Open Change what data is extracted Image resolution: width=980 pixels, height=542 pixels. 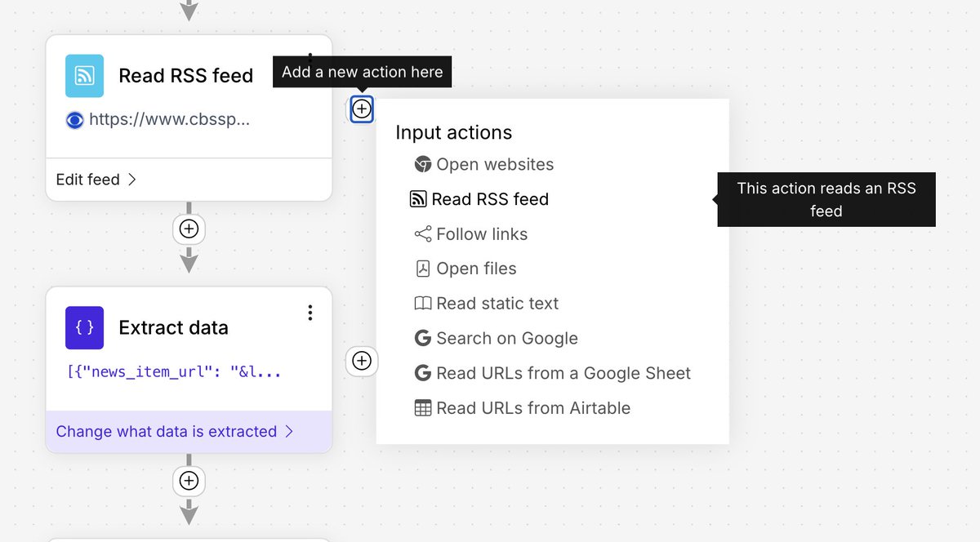[174, 432]
